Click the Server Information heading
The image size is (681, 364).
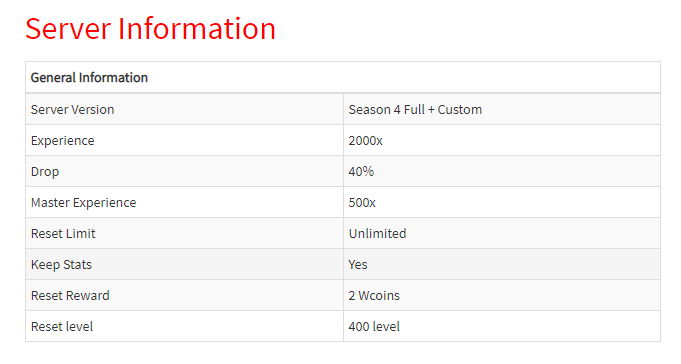[150, 29]
